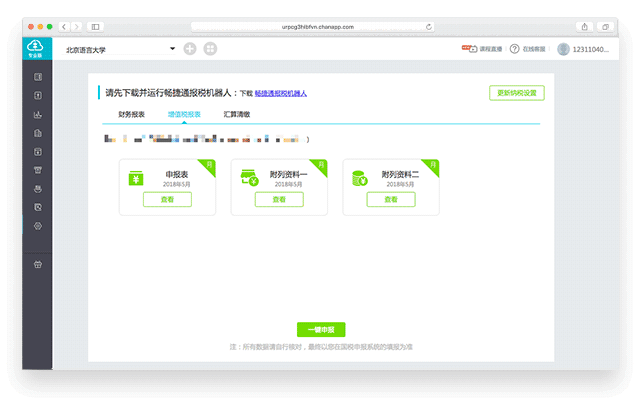The height and width of the screenshot is (405, 640).
Task: Click 查看 under 附列资料二
Action: [390, 200]
